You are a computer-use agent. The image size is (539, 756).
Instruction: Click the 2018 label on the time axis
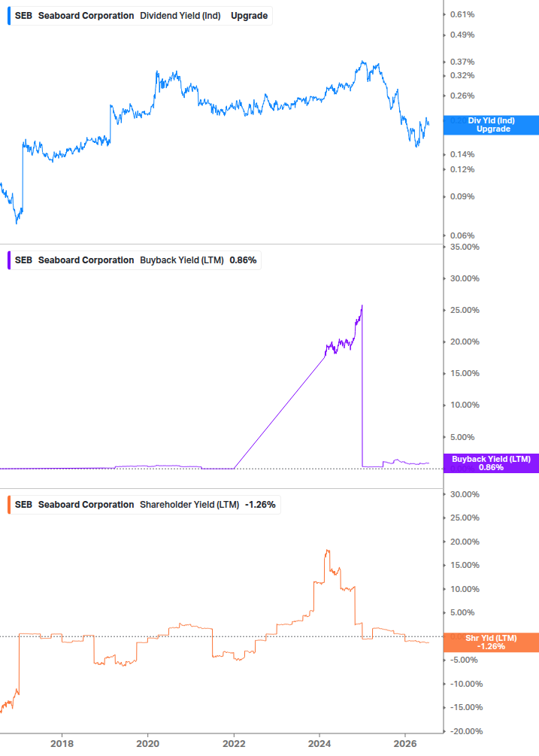62,743
